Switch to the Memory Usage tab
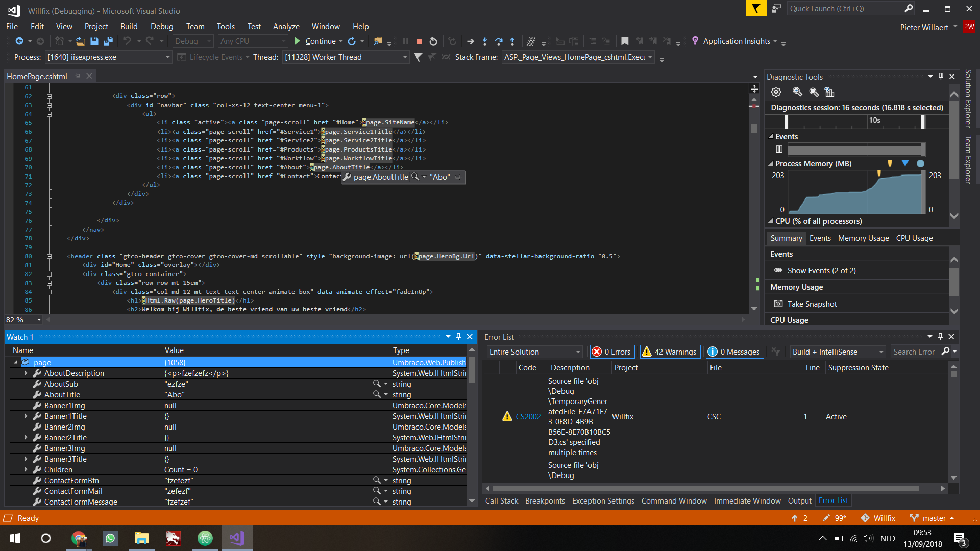 click(863, 238)
